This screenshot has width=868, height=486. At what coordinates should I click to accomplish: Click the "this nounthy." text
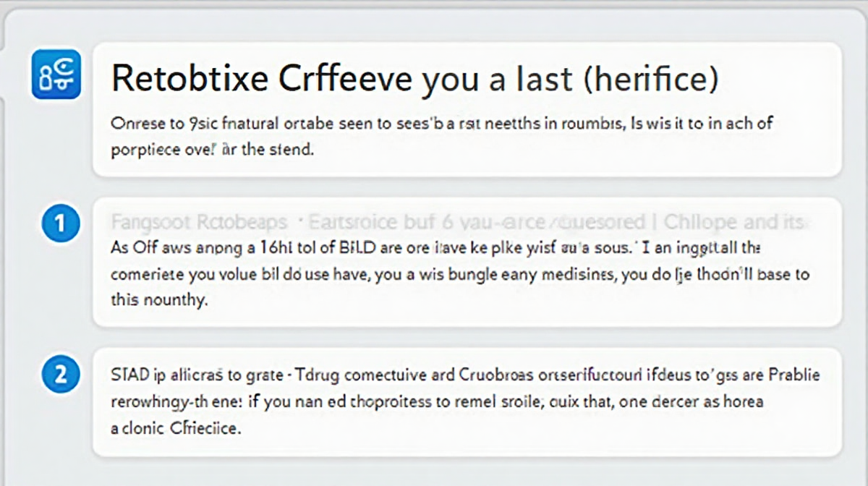(159, 302)
